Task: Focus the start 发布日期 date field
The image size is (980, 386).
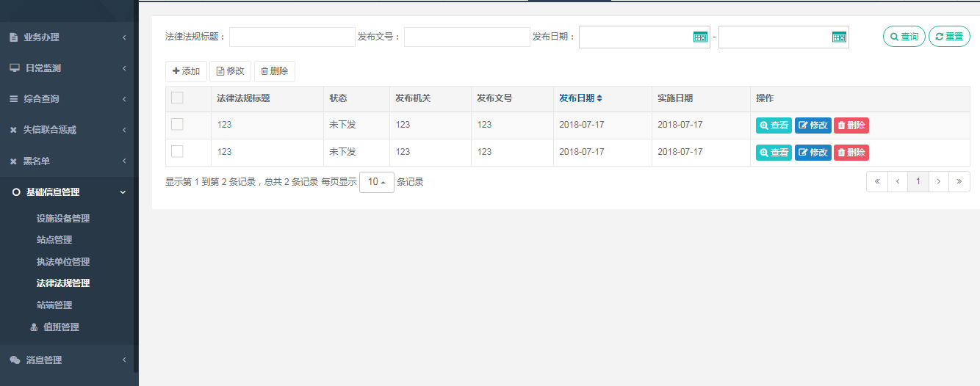Action: 644,37
